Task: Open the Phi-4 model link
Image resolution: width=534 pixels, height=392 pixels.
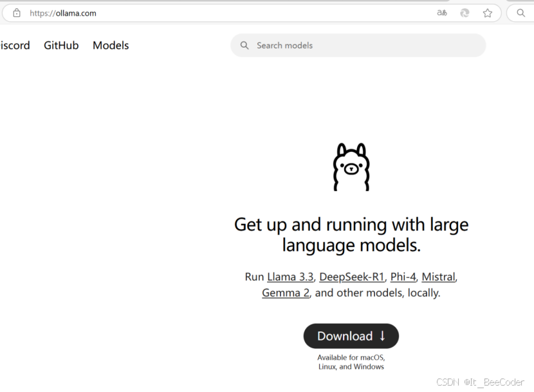Action: (403, 277)
